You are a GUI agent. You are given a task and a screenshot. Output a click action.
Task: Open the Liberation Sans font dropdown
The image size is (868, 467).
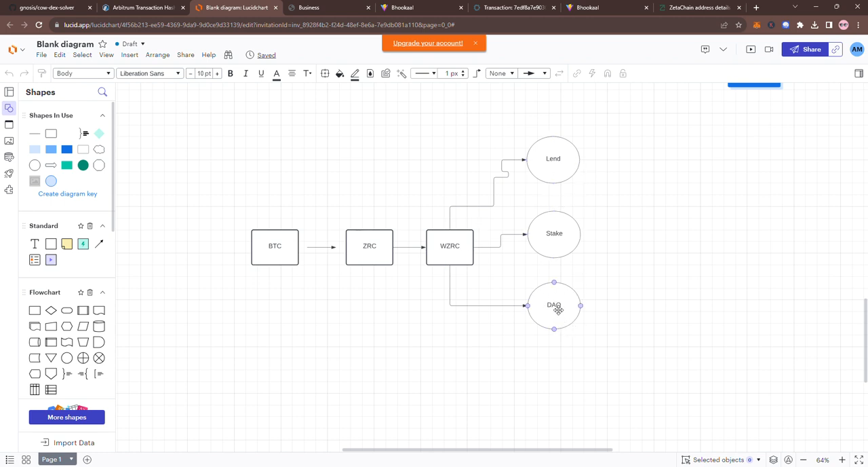150,73
